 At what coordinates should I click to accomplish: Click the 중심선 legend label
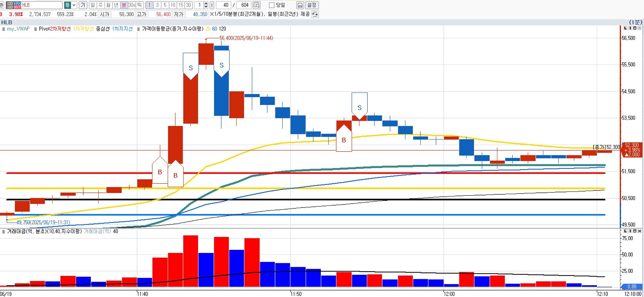tap(103, 29)
